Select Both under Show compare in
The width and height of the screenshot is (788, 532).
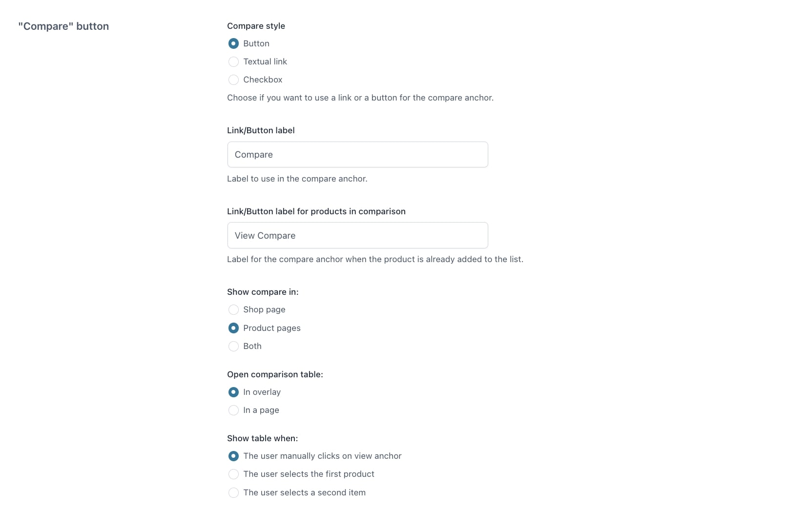click(x=233, y=346)
